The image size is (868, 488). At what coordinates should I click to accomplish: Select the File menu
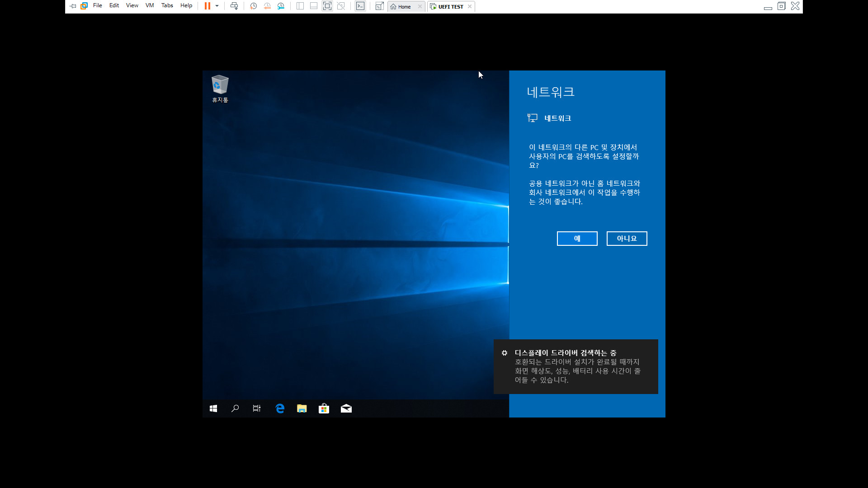pyautogui.click(x=97, y=6)
